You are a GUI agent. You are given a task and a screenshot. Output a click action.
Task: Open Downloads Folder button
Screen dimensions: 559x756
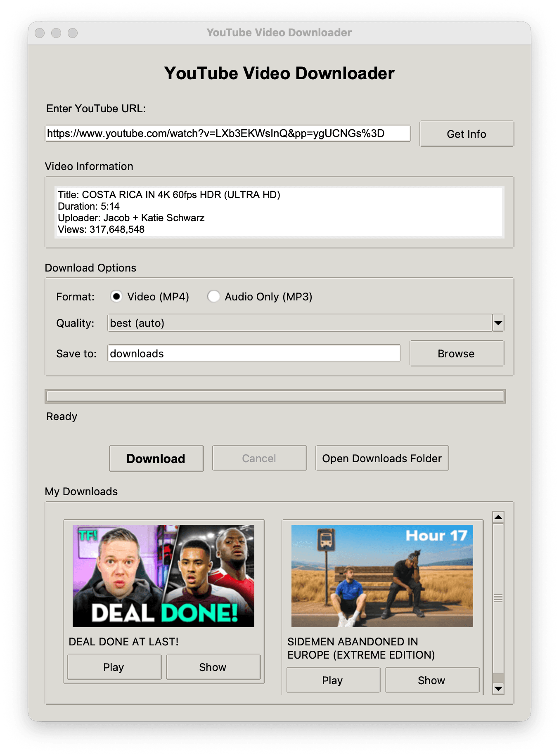tap(382, 458)
